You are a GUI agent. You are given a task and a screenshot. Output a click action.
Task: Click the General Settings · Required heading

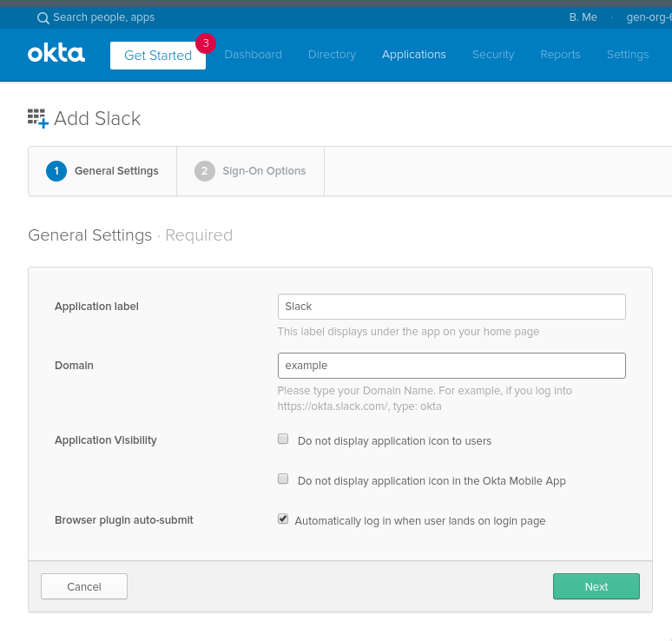point(130,235)
